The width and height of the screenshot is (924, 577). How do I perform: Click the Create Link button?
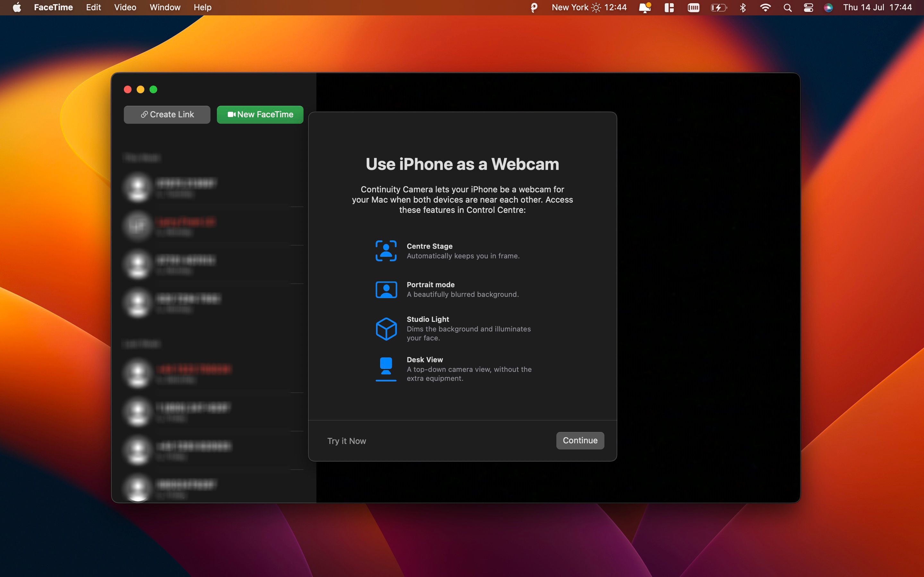pos(167,114)
